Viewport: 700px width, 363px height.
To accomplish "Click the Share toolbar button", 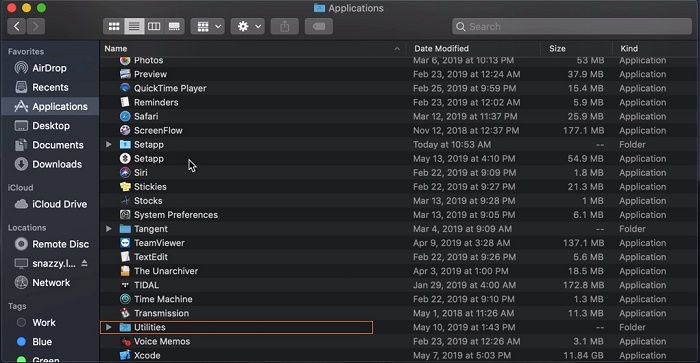I will point(285,26).
